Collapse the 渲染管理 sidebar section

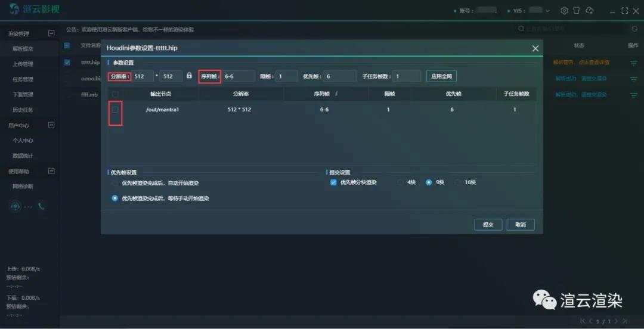[51, 33]
